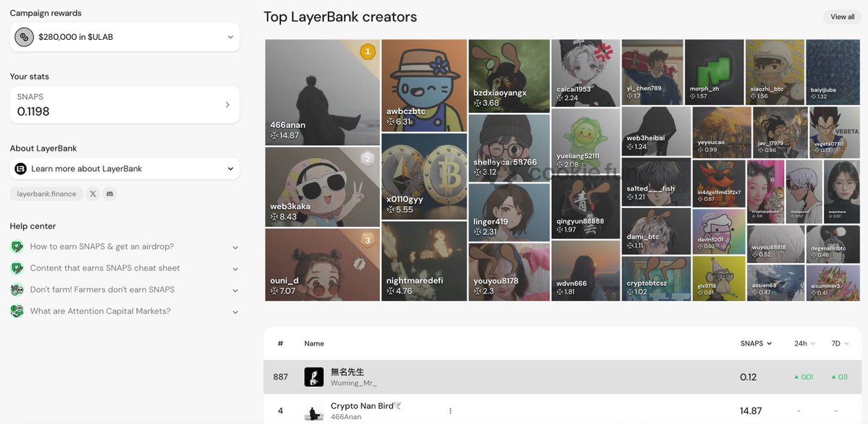Viewport: 868px width, 424px height.
Task: Click the icon beside 'Attention Capital Markets'
Action: coord(17,312)
